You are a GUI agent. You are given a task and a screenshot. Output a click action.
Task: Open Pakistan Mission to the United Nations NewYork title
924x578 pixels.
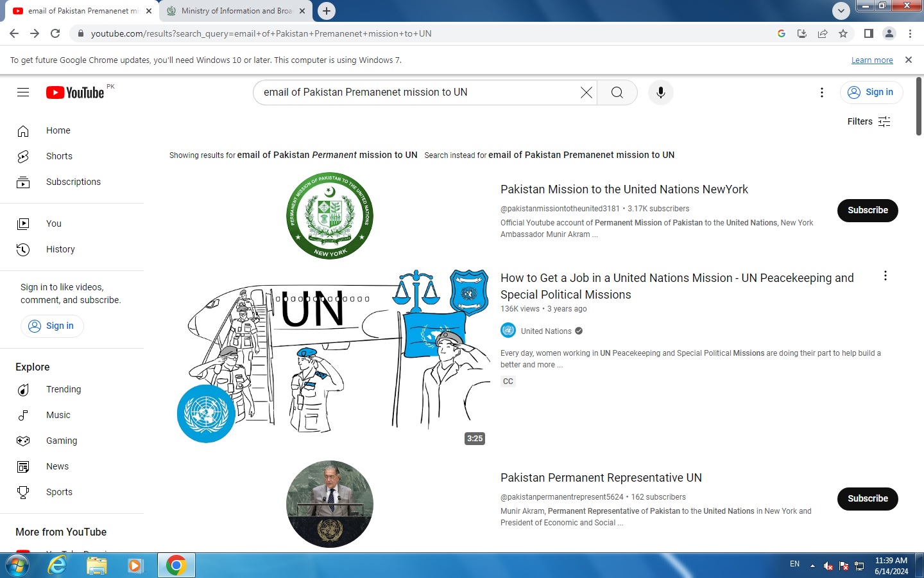[x=624, y=189]
